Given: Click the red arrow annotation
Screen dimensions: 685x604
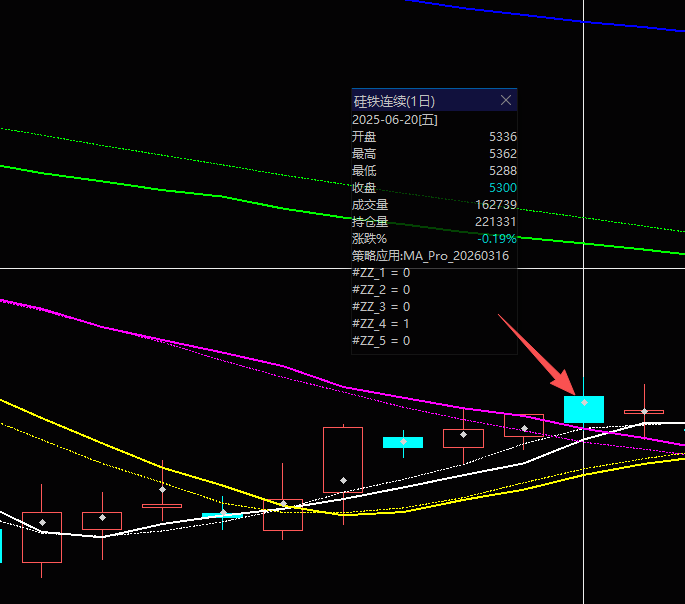Looking at the screenshot, I should pyautogui.click(x=536, y=353).
